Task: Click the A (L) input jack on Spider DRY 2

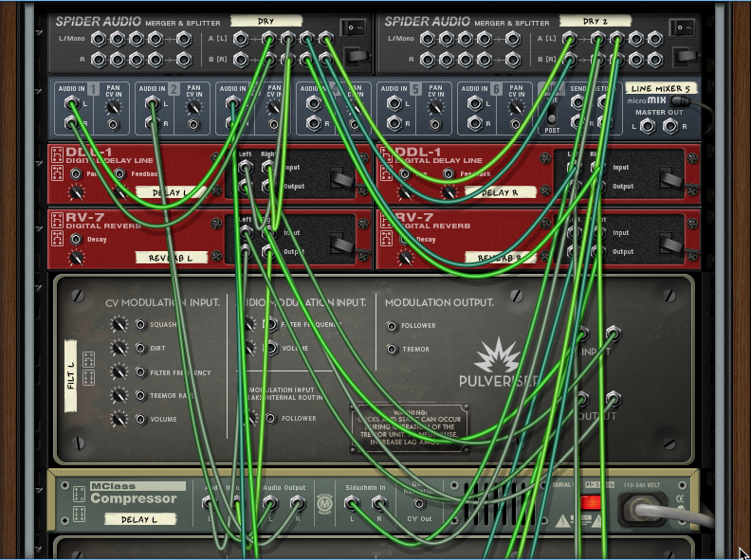Action: [x=570, y=39]
